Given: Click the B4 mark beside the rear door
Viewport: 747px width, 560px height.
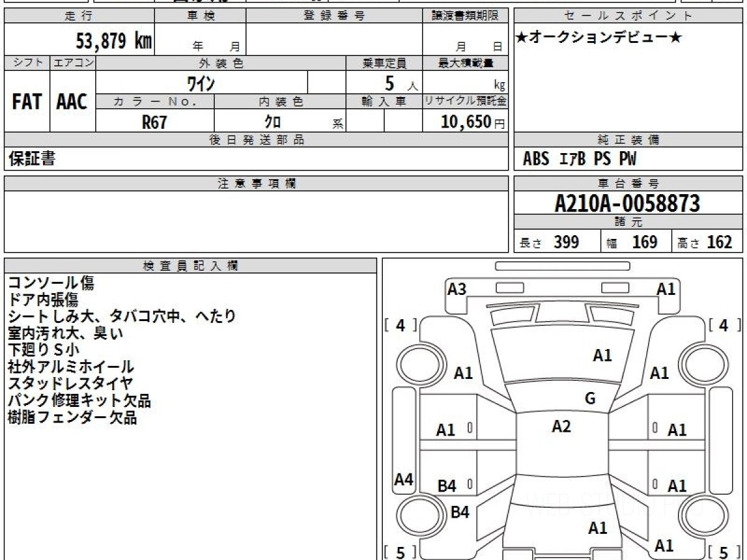Looking at the screenshot, I should (x=446, y=486).
